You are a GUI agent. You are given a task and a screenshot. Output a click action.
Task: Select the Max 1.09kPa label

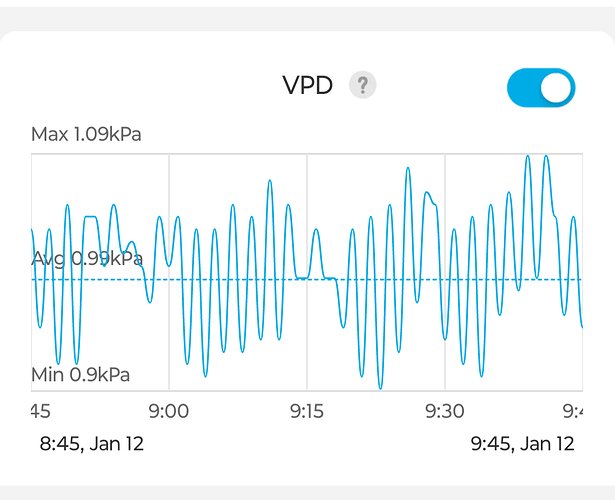[87, 134]
